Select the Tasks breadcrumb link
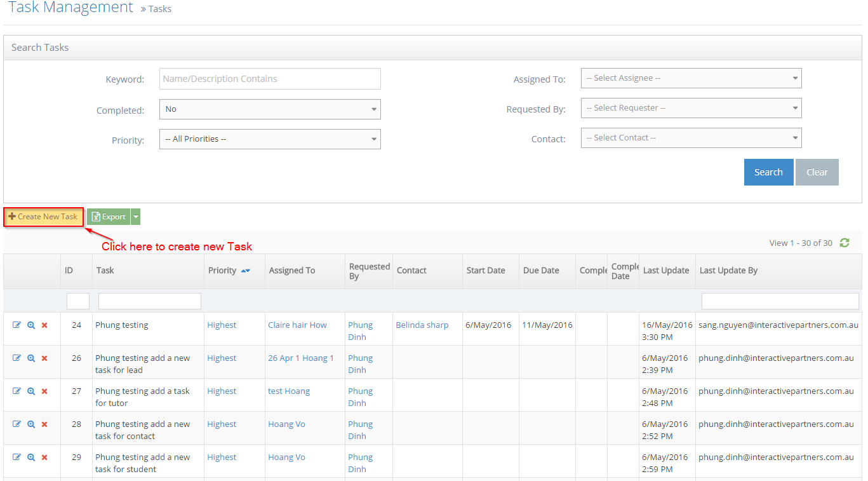 point(159,8)
